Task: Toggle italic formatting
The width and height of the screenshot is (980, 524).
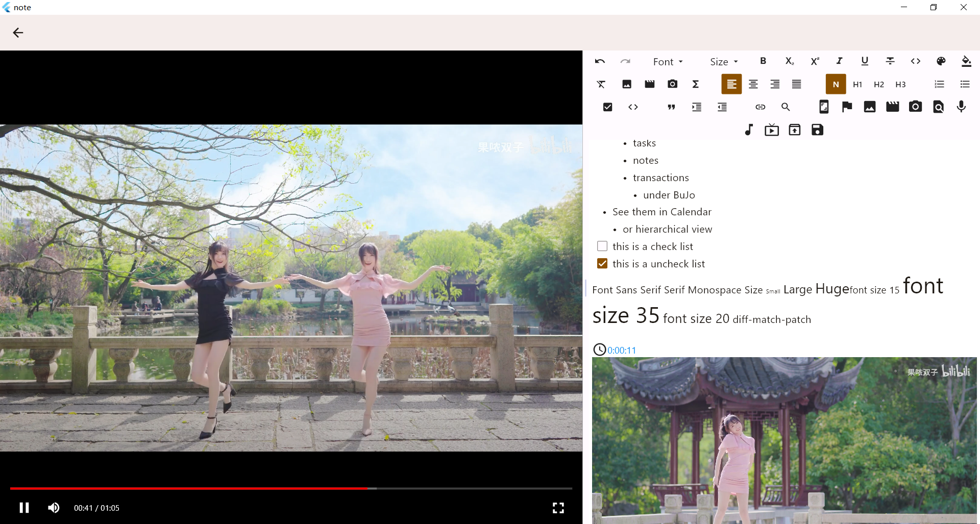Action: [839, 61]
